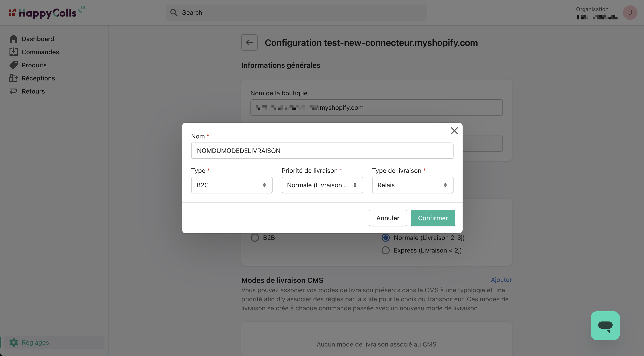Select Express (Livraison < 2j) radio option
644x356 pixels.
coord(385,251)
